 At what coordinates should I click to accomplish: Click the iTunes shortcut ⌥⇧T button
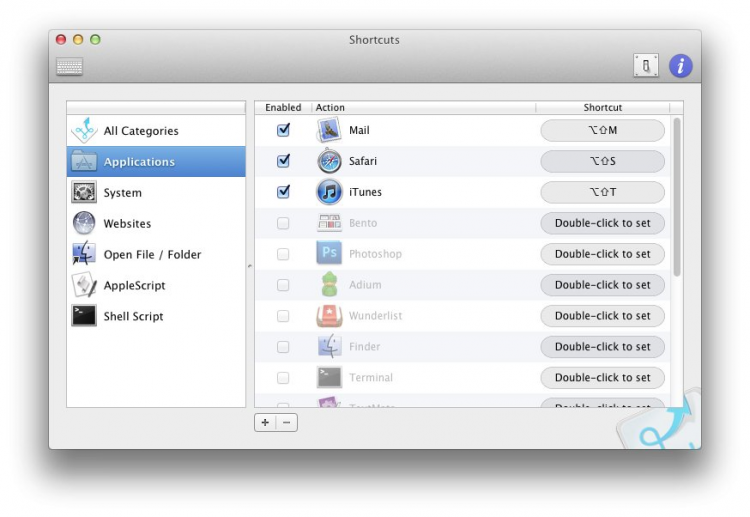pos(603,192)
